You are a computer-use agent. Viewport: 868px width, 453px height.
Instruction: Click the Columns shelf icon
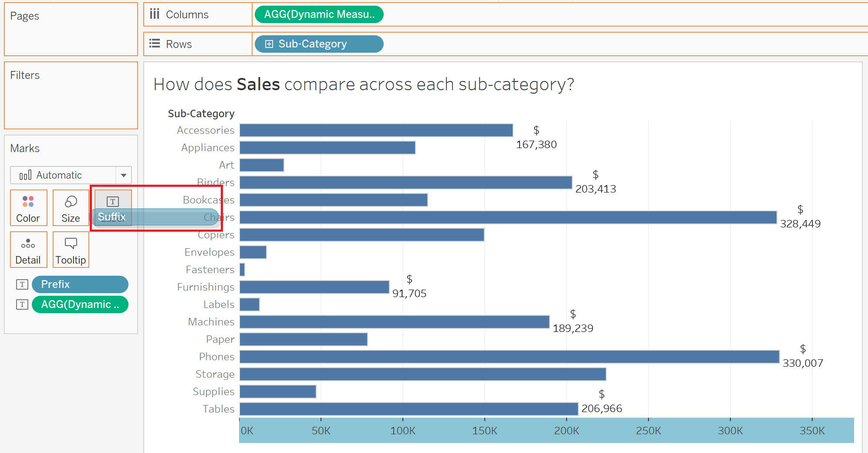click(155, 14)
